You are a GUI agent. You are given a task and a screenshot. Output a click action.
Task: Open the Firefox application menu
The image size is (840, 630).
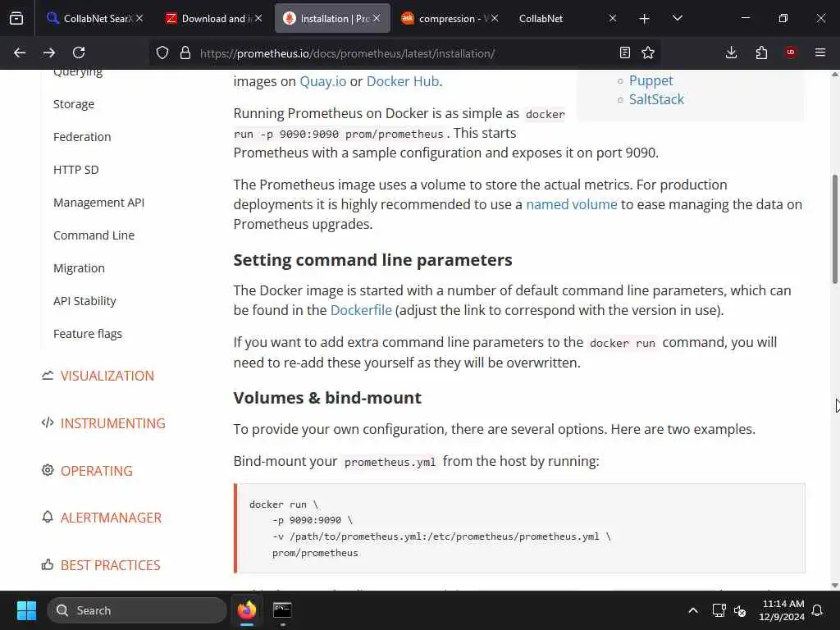tap(820, 52)
